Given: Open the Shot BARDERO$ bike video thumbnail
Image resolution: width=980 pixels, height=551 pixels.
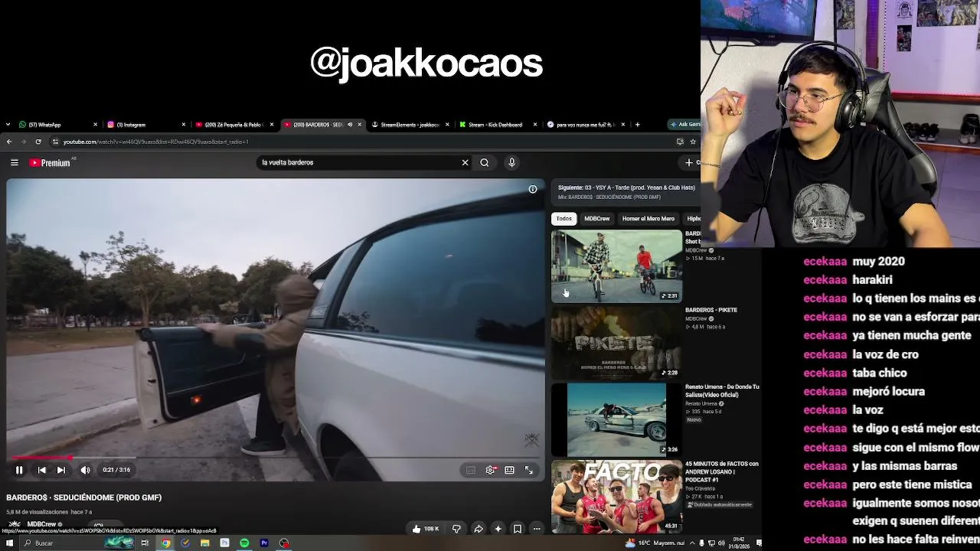Looking at the screenshot, I should click(x=616, y=266).
